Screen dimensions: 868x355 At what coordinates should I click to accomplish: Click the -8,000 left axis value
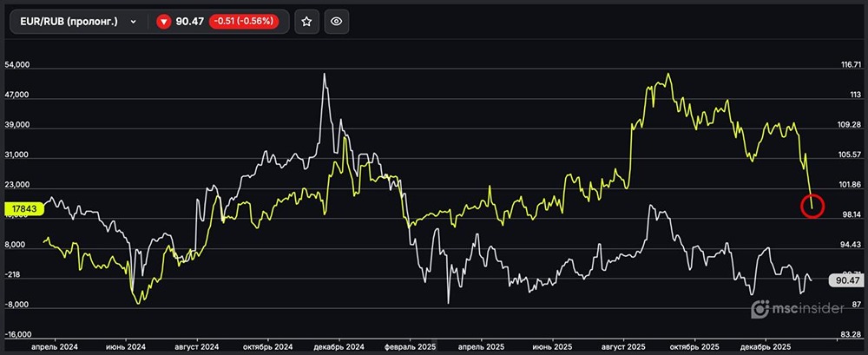coord(16,306)
